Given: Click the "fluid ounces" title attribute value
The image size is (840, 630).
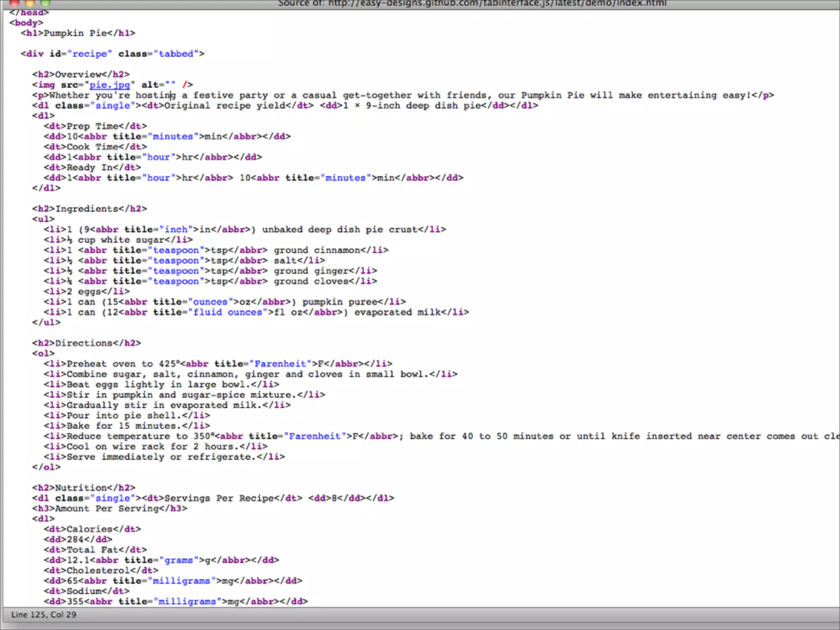Looking at the screenshot, I should [x=228, y=313].
